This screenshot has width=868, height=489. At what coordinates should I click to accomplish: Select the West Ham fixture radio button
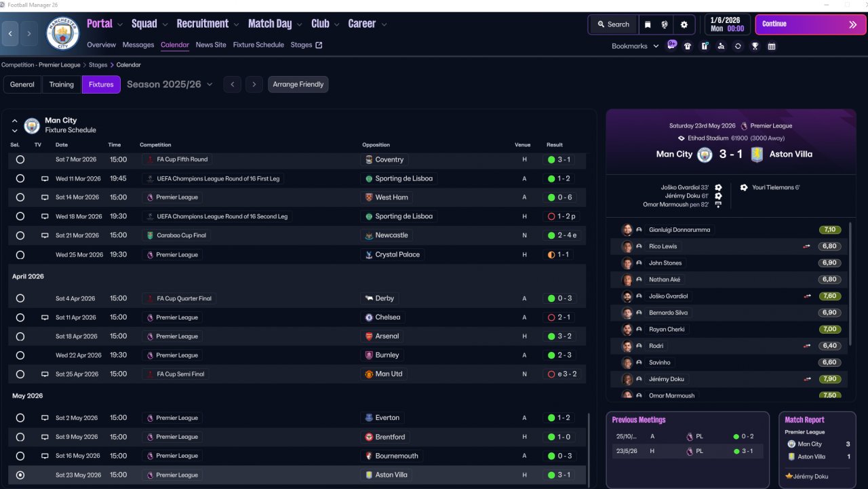(x=20, y=197)
